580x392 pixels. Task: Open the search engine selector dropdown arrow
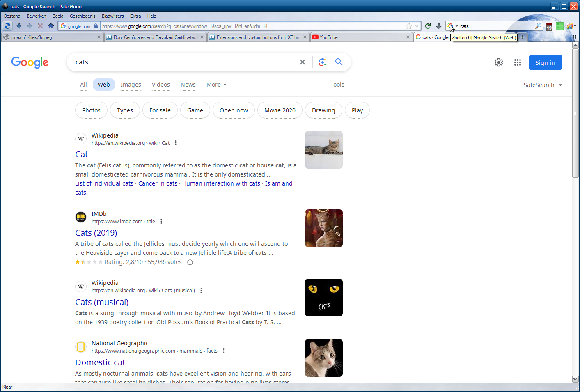456,26
